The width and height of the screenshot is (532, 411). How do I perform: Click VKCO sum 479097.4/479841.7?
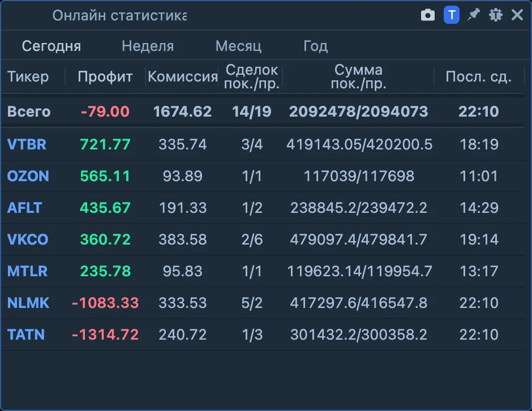pos(359,239)
